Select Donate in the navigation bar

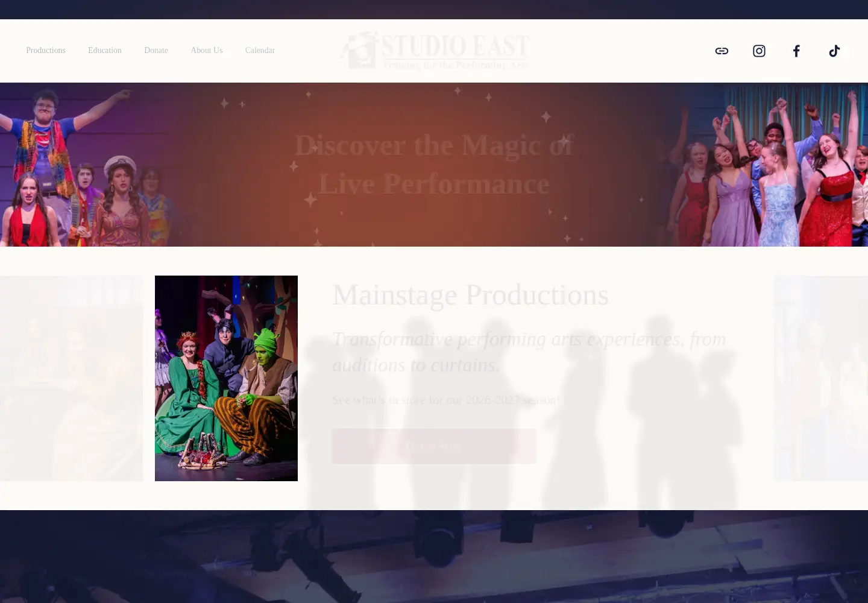[x=156, y=51]
